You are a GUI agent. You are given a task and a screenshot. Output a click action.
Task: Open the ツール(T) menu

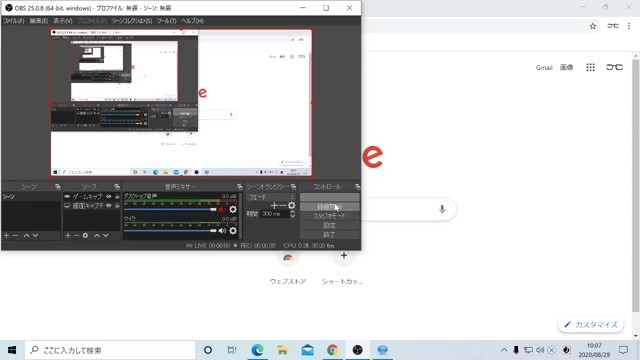pos(167,21)
